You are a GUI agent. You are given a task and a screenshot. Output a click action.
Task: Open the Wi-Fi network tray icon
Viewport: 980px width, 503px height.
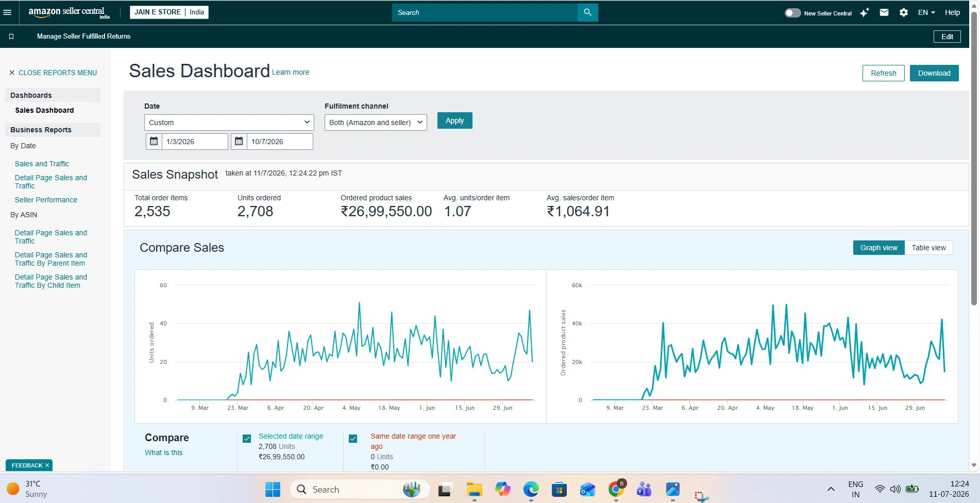click(880, 489)
